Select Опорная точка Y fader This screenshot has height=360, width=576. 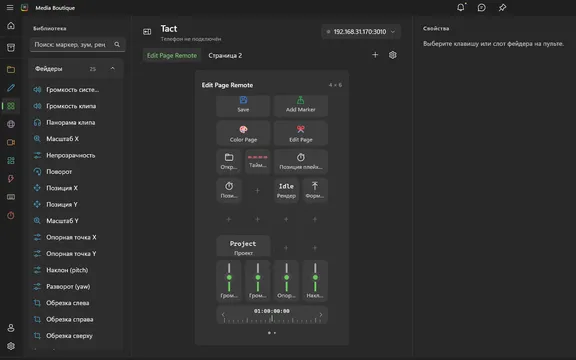coord(75,253)
